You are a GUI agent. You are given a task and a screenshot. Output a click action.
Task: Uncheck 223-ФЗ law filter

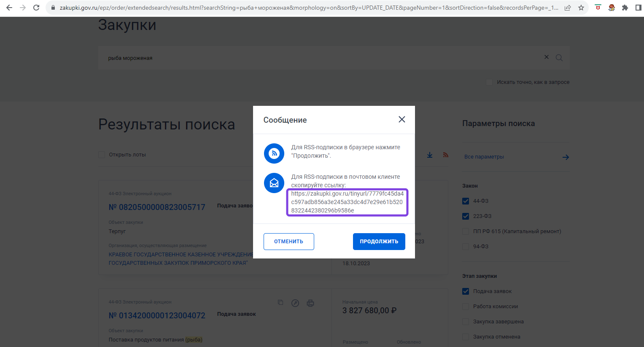click(x=466, y=216)
